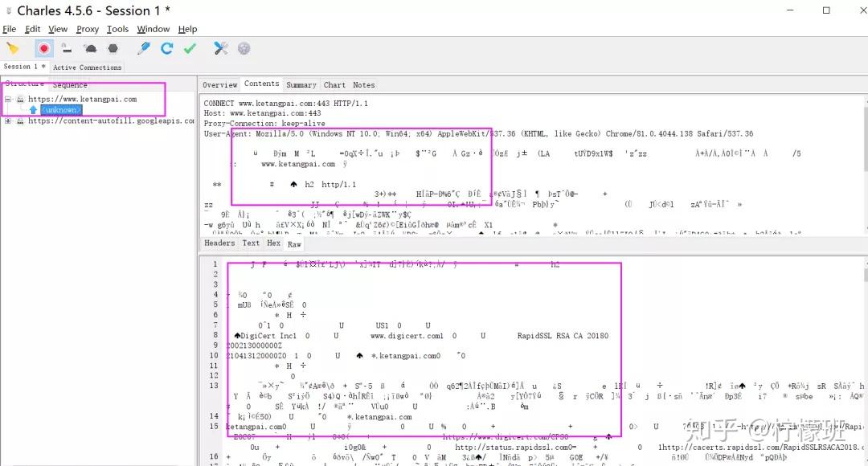
Task: Switch to the Session 1 tab
Action: pyautogui.click(x=24, y=67)
